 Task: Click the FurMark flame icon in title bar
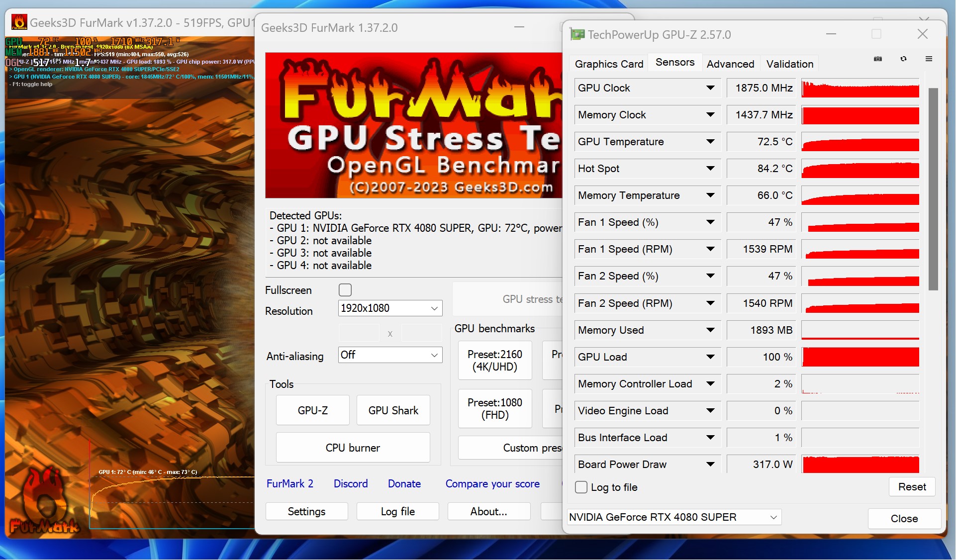click(x=19, y=22)
